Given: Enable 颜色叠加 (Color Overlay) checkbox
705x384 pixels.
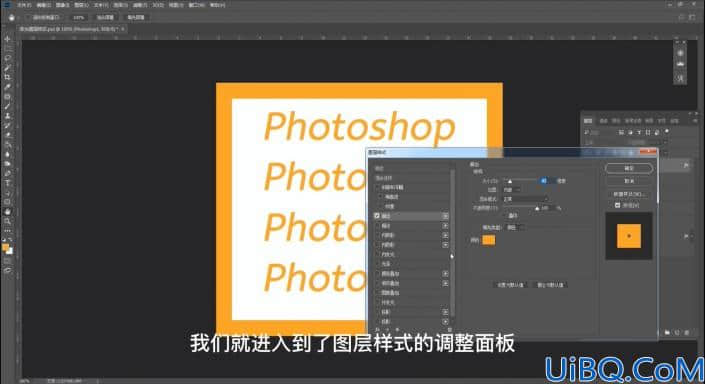Looking at the screenshot, I should coord(377,273).
